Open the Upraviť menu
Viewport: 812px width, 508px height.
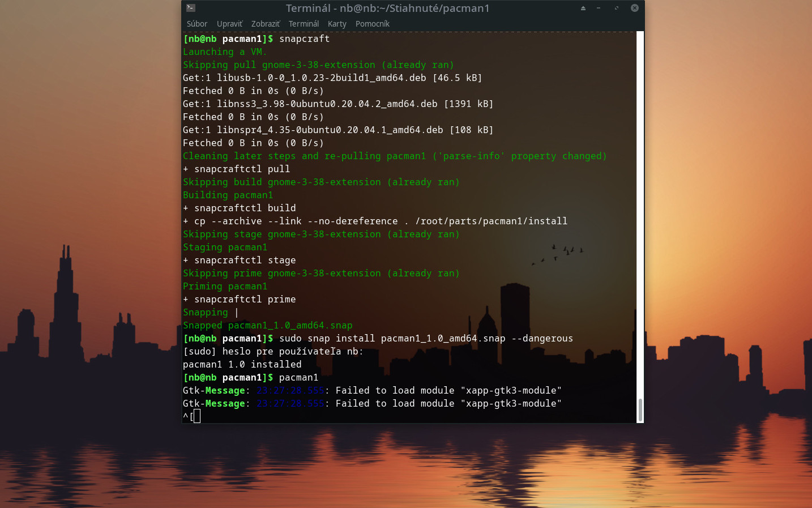pos(229,24)
